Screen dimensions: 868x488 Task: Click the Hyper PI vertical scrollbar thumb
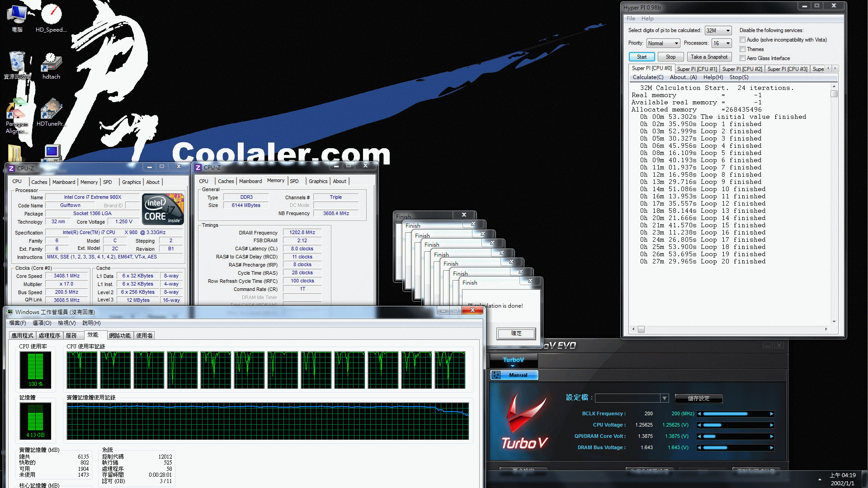click(834, 94)
